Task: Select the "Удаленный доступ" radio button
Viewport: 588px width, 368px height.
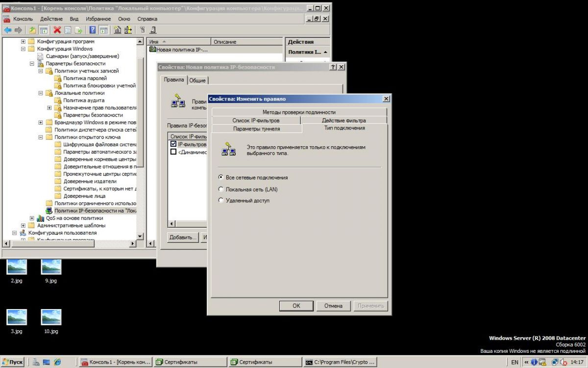Action: click(x=221, y=200)
